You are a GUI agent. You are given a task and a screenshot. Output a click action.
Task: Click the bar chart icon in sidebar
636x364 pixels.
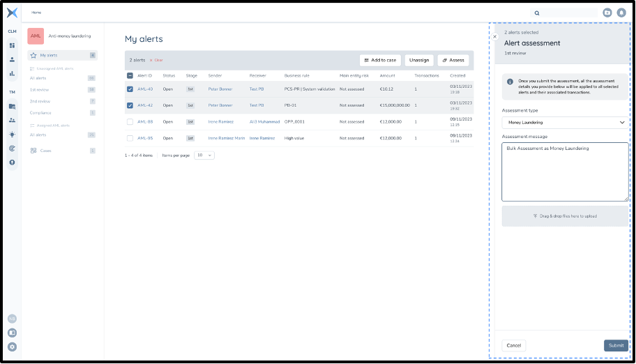click(x=12, y=73)
